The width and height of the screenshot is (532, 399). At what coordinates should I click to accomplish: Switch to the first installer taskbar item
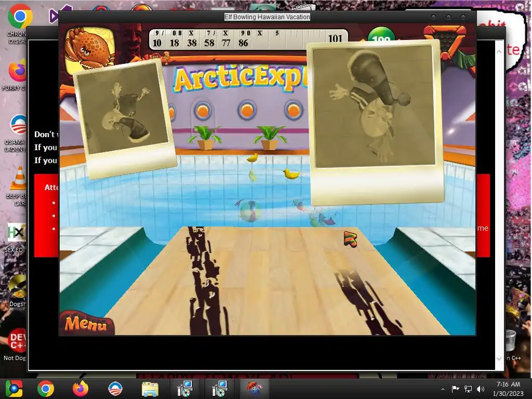click(x=185, y=389)
